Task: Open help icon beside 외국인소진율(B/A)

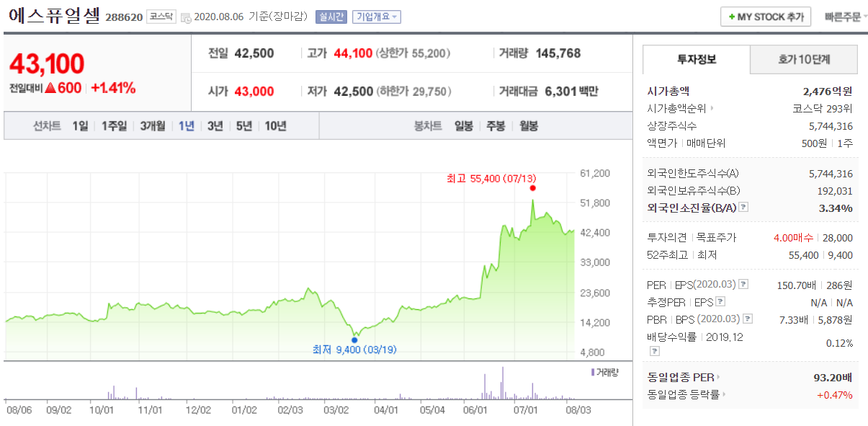Action: pos(743,208)
